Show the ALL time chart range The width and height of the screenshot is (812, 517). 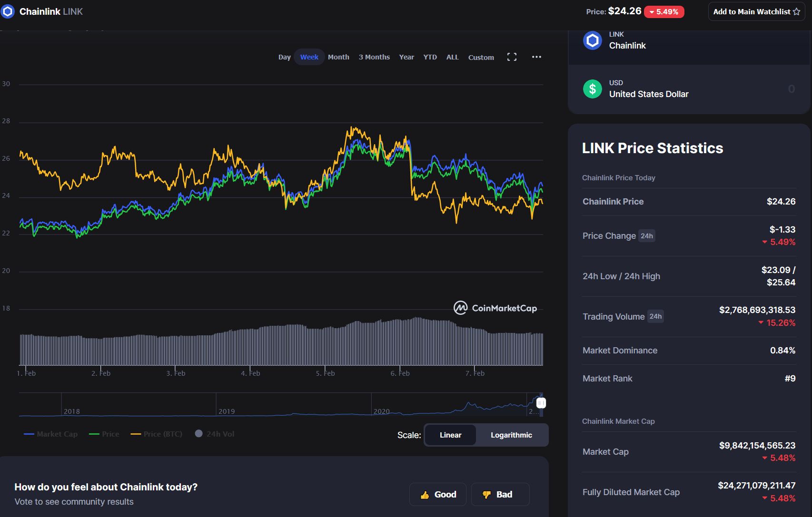pyautogui.click(x=452, y=57)
